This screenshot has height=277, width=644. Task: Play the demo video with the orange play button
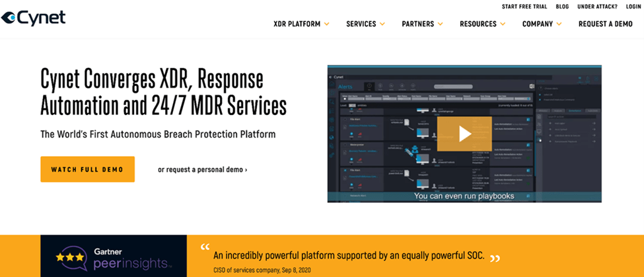pyautogui.click(x=464, y=134)
